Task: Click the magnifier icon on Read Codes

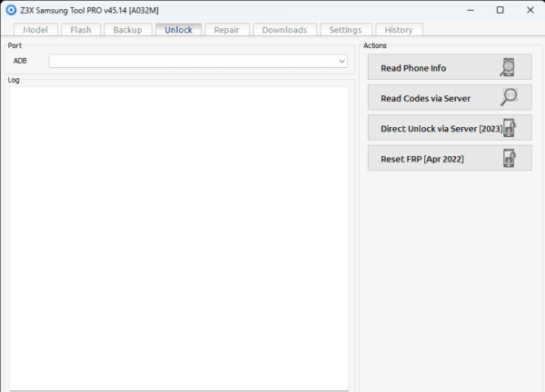Action: tap(510, 97)
